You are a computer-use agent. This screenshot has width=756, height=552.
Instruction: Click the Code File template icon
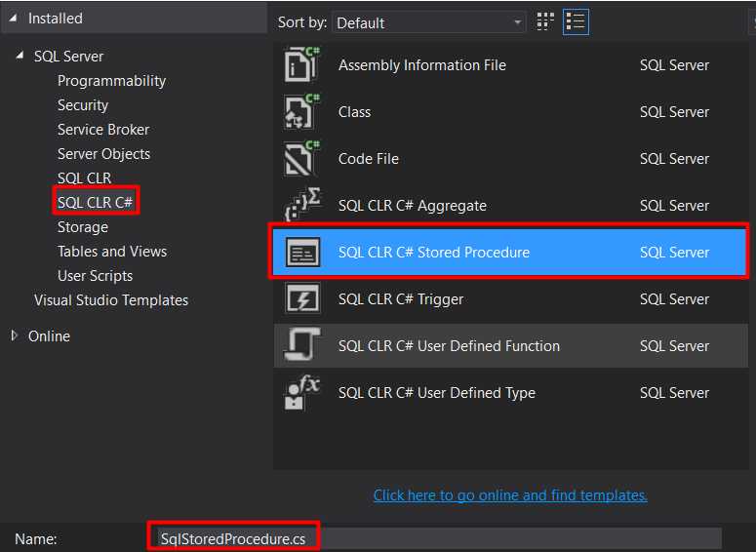[302, 158]
